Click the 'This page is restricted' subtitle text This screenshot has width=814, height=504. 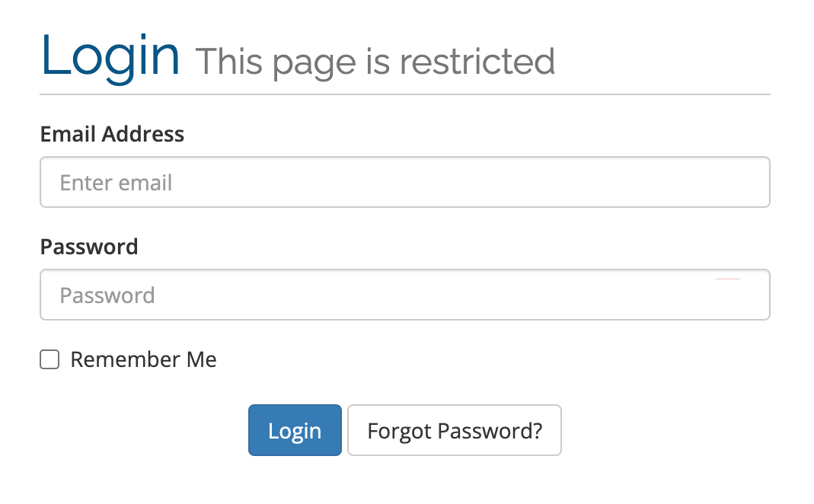(375, 61)
